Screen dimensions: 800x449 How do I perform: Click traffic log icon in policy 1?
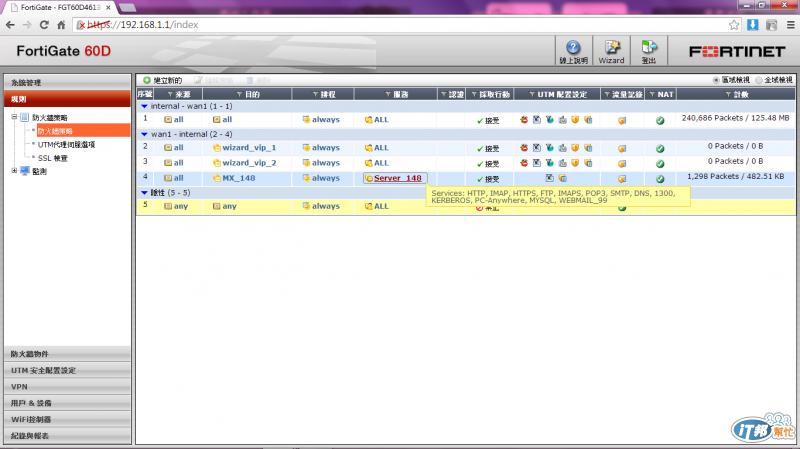point(622,121)
